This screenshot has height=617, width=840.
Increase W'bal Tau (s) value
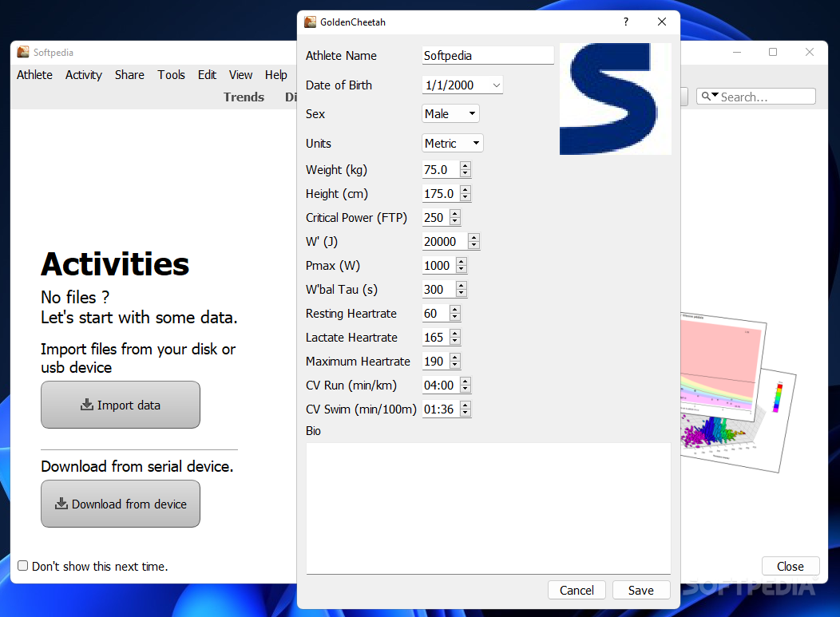point(462,286)
